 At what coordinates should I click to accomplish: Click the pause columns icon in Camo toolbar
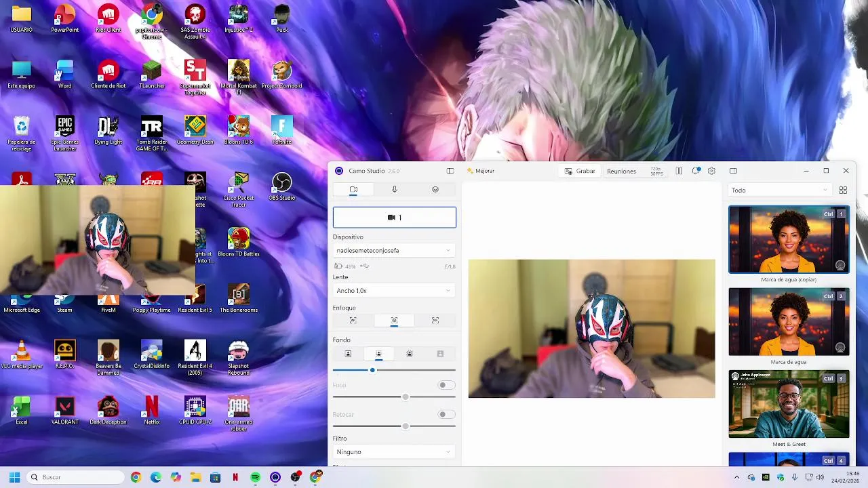coord(679,171)
